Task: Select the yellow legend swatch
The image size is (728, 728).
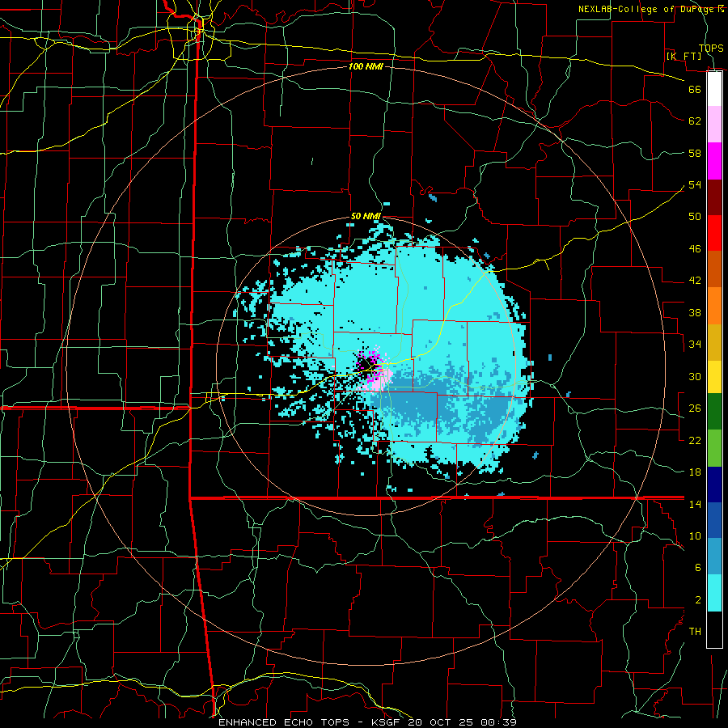Action: point(714,376)
